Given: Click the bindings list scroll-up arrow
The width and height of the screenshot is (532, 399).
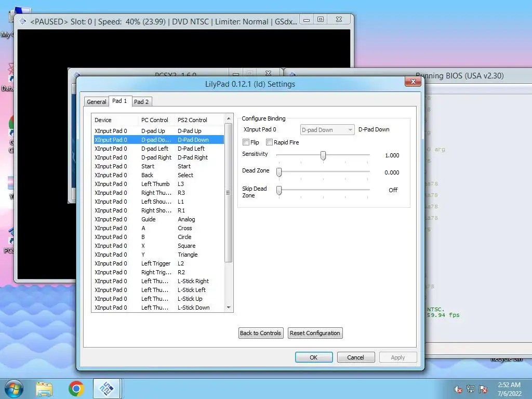Looking at the screenshot, I should tap(229, 119).
